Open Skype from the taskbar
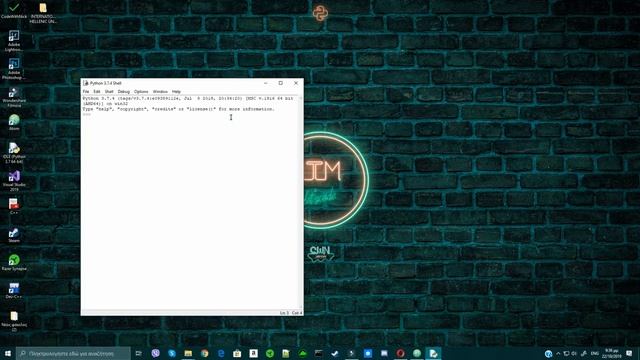This screenshot has height=360, width=640. [172, 353]
